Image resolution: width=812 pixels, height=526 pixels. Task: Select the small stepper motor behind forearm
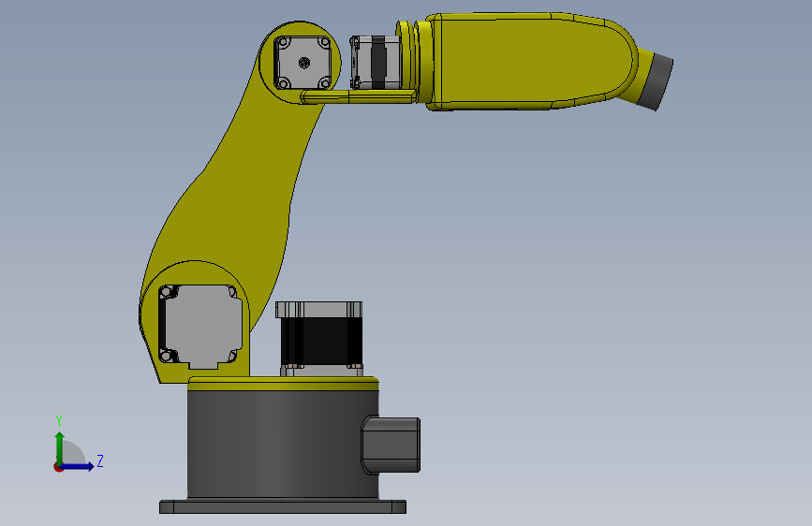pyautogui.click(x=376, y=62)
